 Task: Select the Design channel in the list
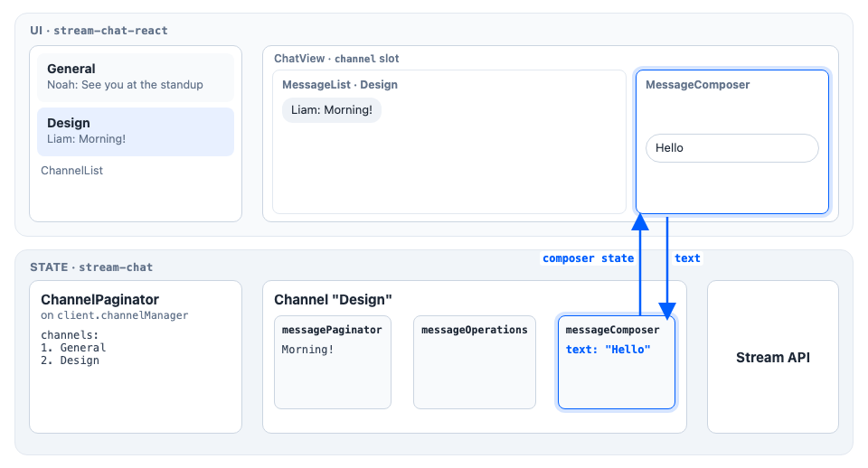coord(135,132)
